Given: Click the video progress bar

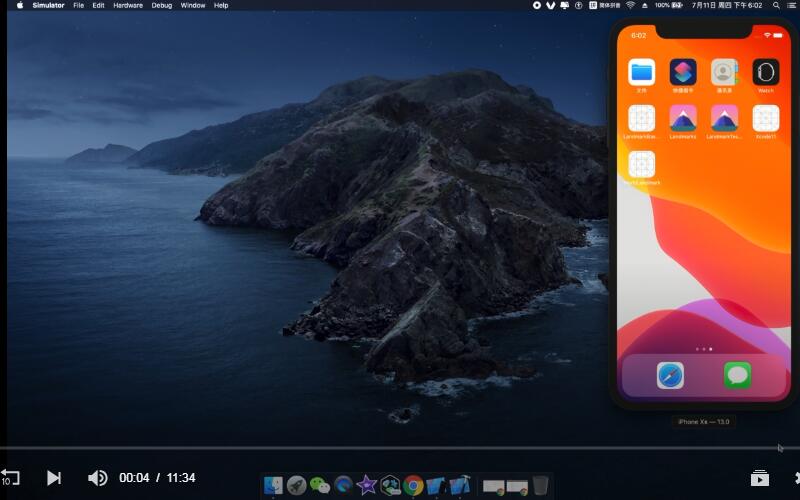Looking at the screenshot, I should pos(400,448).
